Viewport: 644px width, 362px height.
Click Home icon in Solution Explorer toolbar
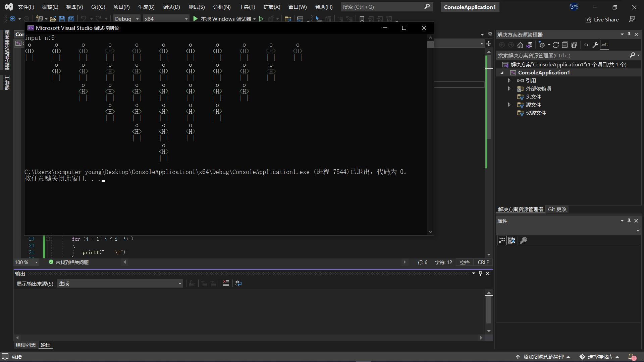[x=520, y=45]
